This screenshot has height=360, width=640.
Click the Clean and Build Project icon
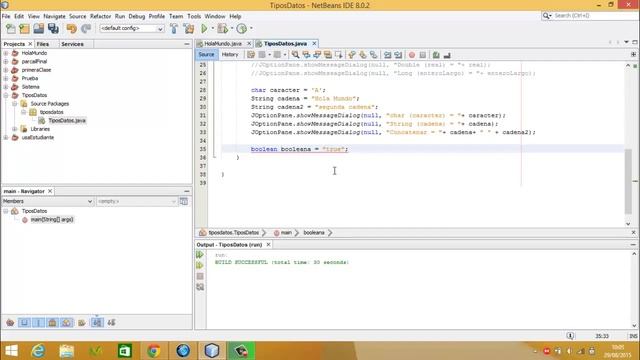click(x=189, y=29)
